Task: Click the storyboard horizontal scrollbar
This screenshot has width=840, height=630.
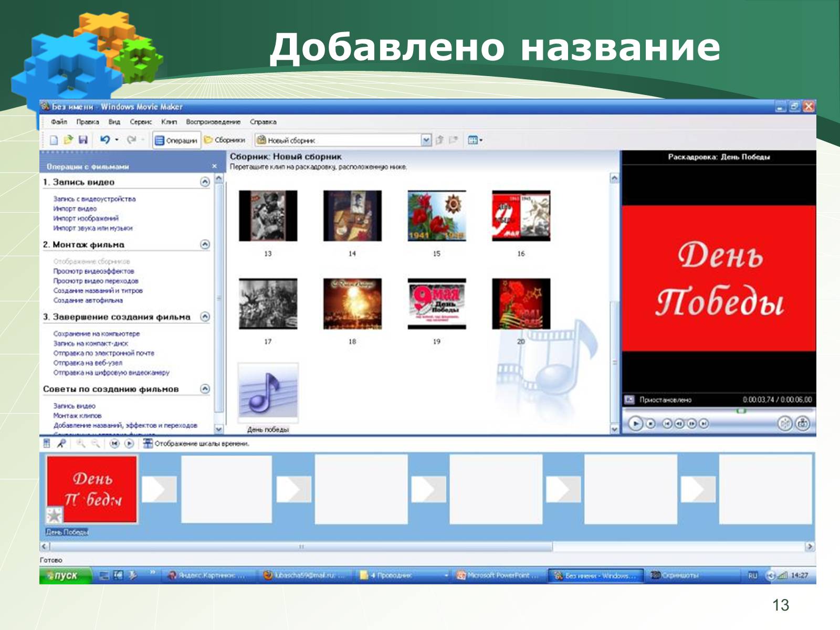Action: click(x=300, y=547)
